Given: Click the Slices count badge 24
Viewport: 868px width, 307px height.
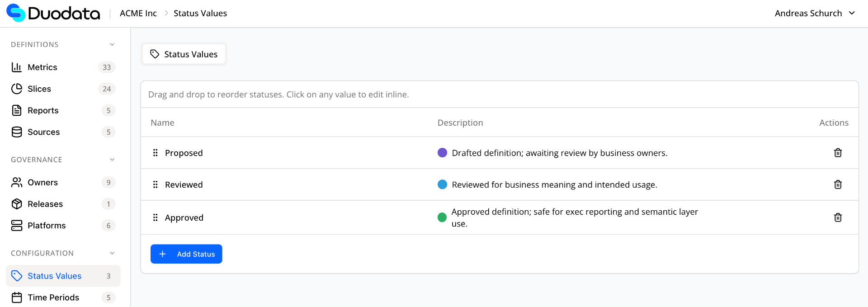Looking at the screenshot, I should [x=107, y=89].
